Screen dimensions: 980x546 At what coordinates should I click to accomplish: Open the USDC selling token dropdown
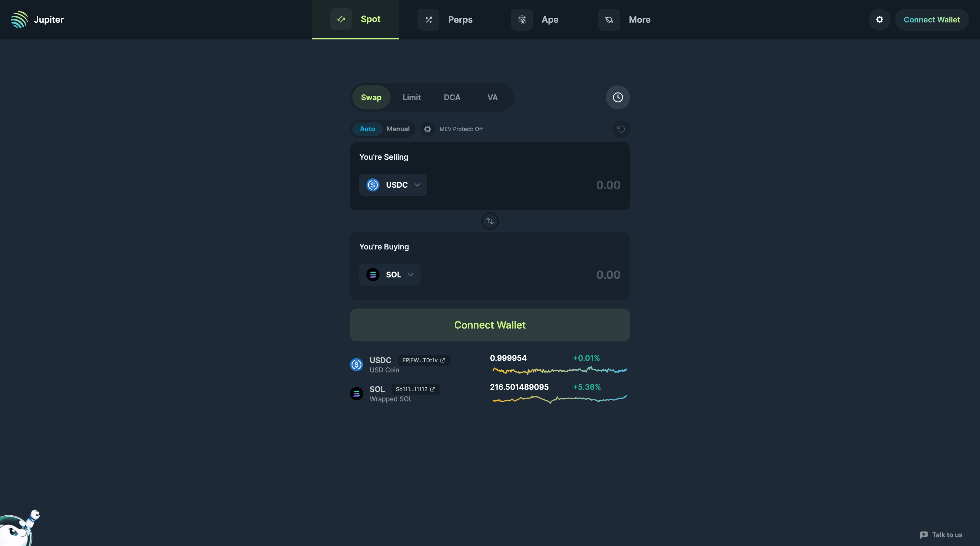click(393, 185)
